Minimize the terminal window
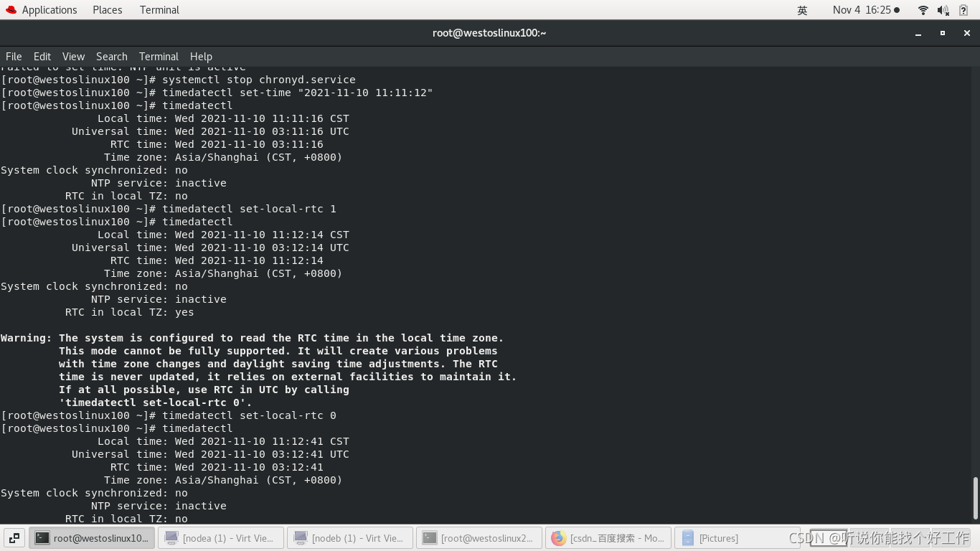This screenshot has height=551, width=980. tap(918, 33)
